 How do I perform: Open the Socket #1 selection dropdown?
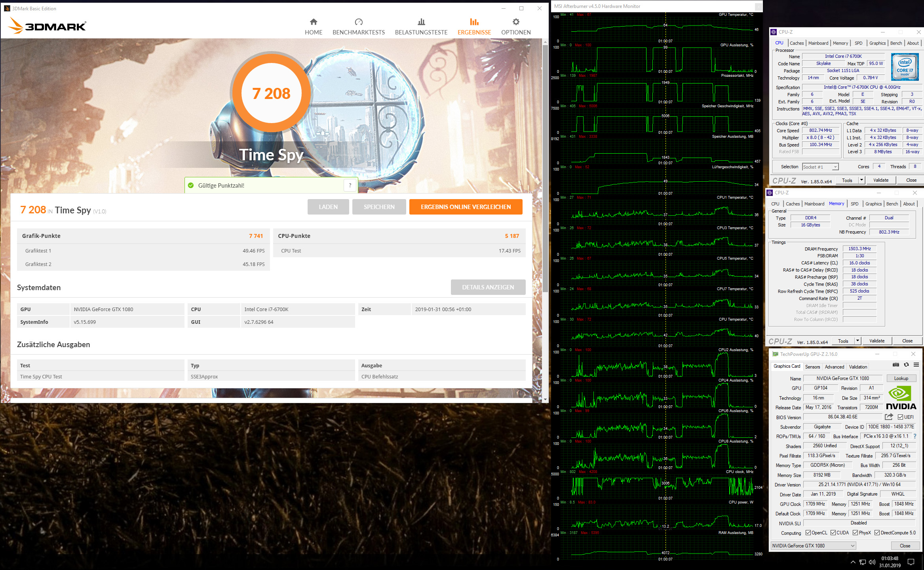(x=820, y=167)
